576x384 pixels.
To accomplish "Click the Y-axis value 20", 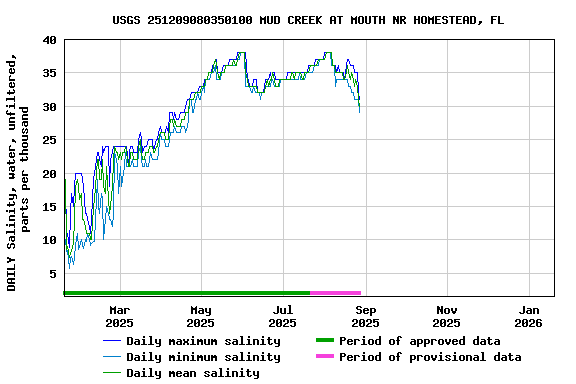I will pyautogui.click(x=50, y=174).
